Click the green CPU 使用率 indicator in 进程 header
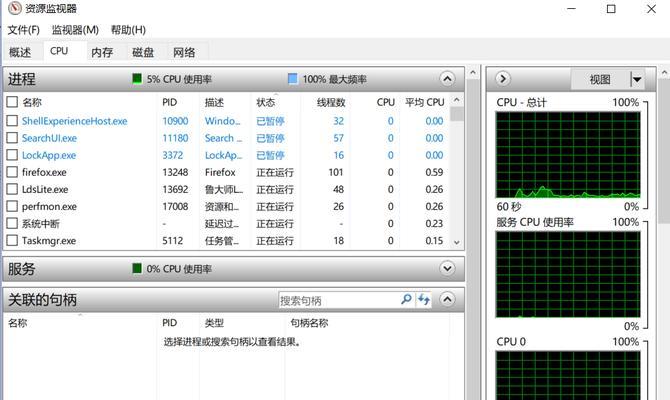This screenshot has height=400, width=670. pos(137,79)
